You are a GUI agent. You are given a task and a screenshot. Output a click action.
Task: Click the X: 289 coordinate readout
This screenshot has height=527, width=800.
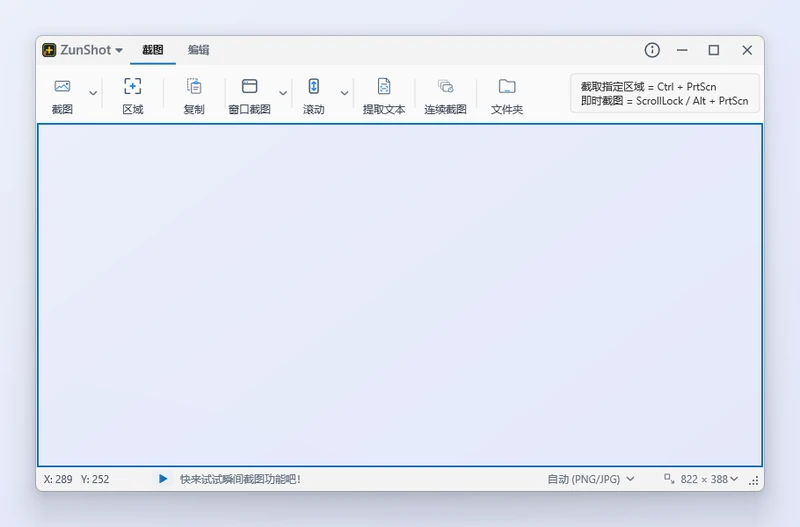tap(58, 480)
